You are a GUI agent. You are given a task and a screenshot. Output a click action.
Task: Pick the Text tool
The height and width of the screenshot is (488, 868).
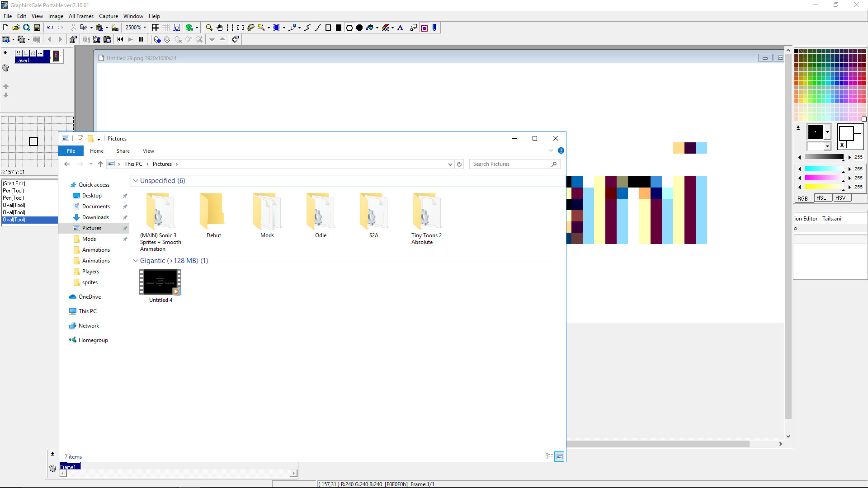pos(401,27)
